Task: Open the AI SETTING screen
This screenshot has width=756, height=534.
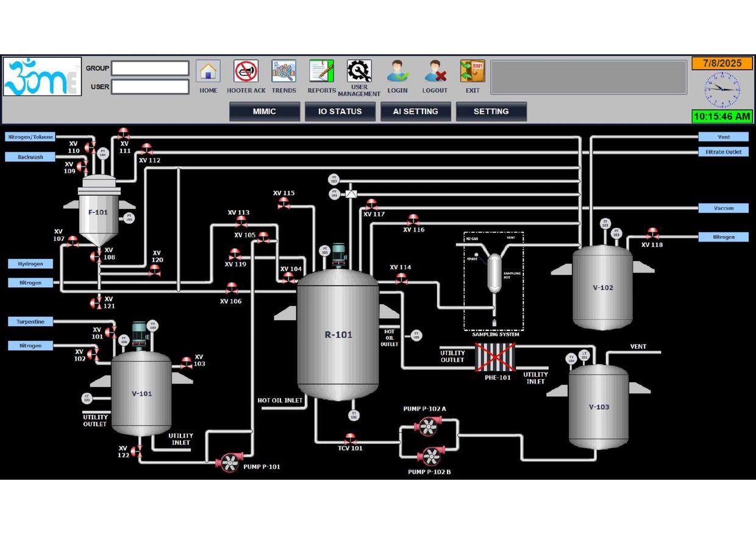Action: [x=416, y=112]
